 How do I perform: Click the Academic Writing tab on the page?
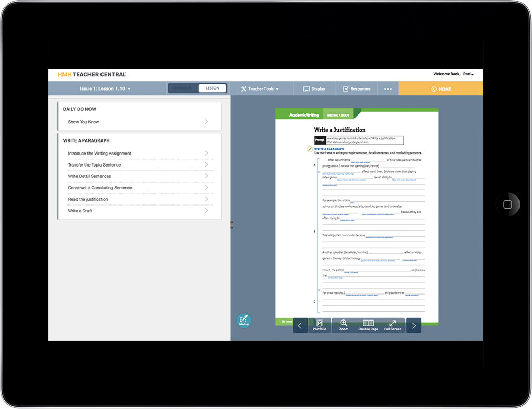click(304, 115)
